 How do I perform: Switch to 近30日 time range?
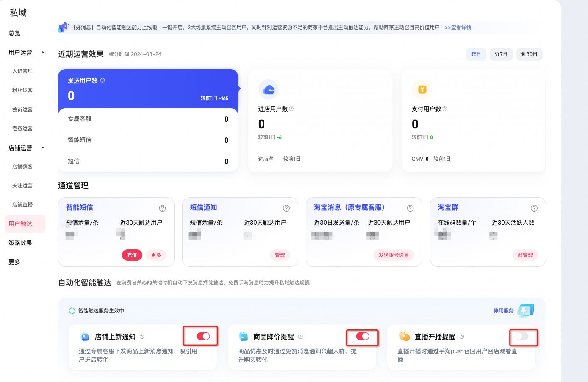point(529,54)
